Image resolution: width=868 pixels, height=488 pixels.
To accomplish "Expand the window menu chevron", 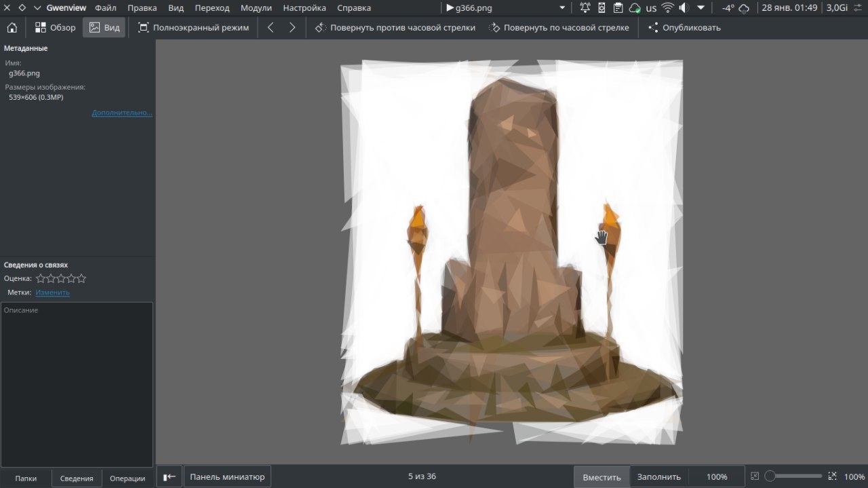I will click(37, 8).
